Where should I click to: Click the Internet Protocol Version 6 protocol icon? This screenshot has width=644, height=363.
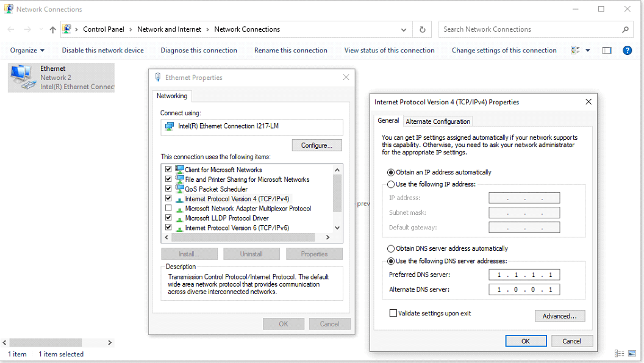pyautogui.click(x=179, y=228)
